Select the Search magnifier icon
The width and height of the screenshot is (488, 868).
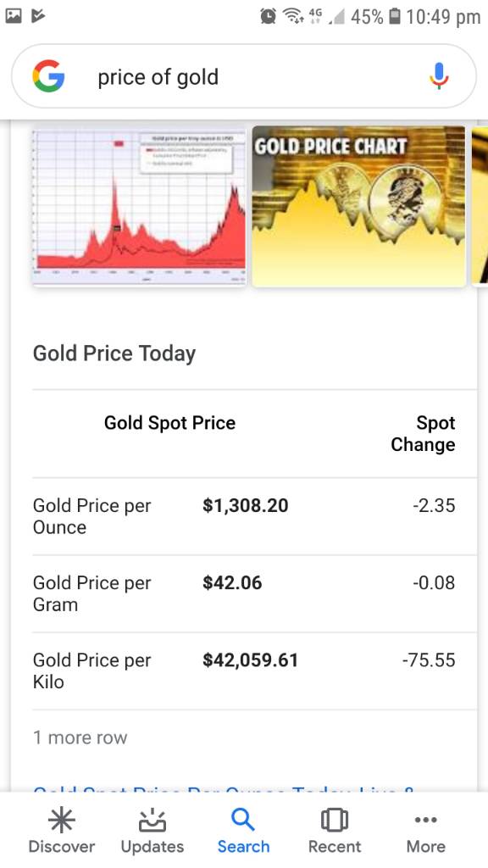coord(243,820)
